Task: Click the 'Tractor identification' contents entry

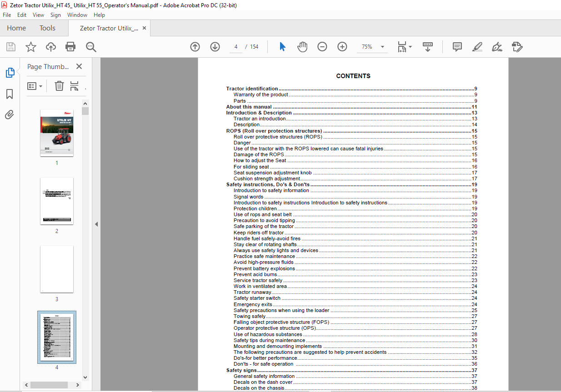Action: click(x=351, y=89)
